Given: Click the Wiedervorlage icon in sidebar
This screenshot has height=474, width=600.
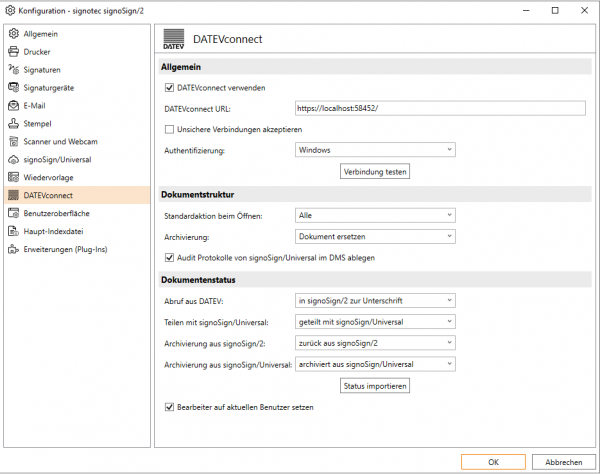Looking at the screenshot, I should click(x=14, y=178).
